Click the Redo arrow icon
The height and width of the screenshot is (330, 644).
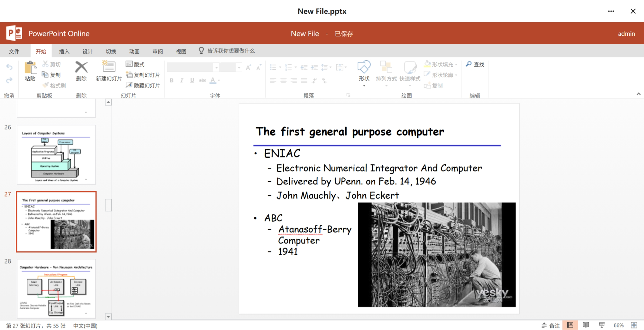coord(9,80)
